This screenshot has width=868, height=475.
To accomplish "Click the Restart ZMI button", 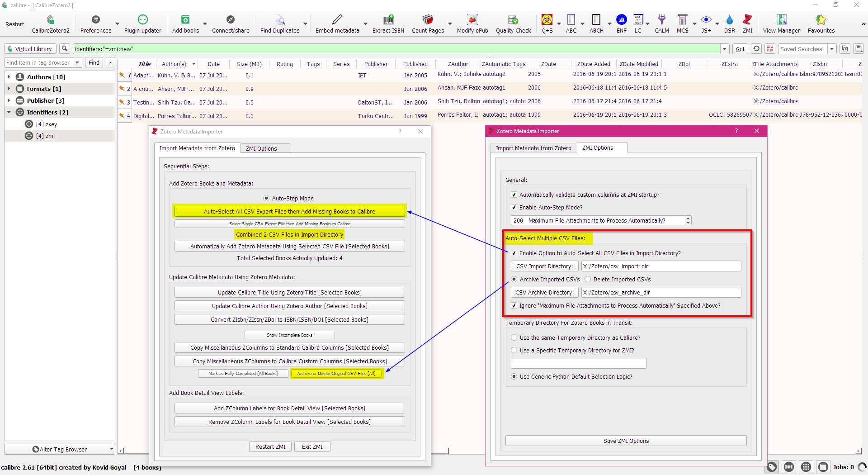I will point(270,447).
